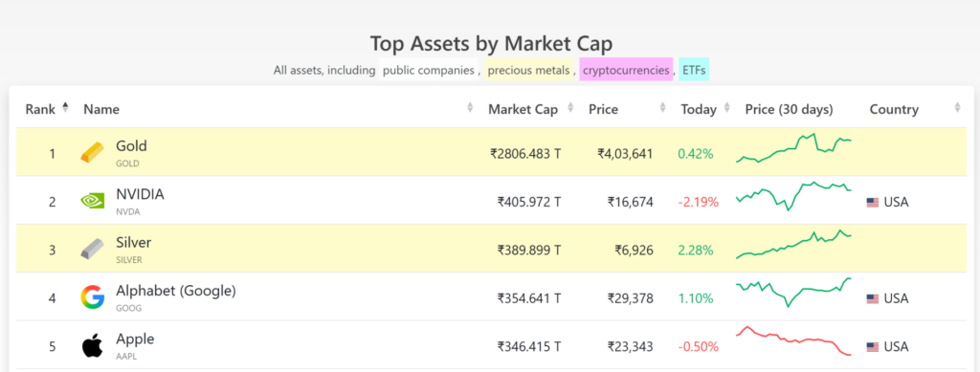Click the Gold bar icon
Screen dimensions: 980x372
[x=93, y=152]
